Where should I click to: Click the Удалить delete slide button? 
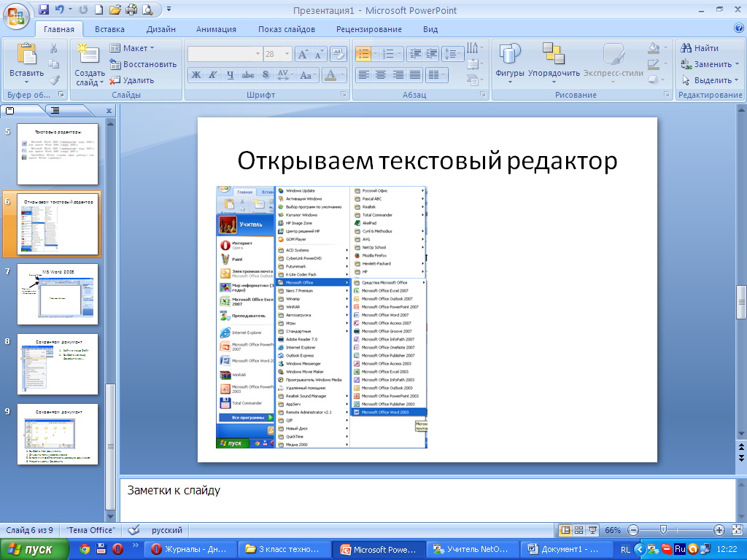click(x=132, y=80)
